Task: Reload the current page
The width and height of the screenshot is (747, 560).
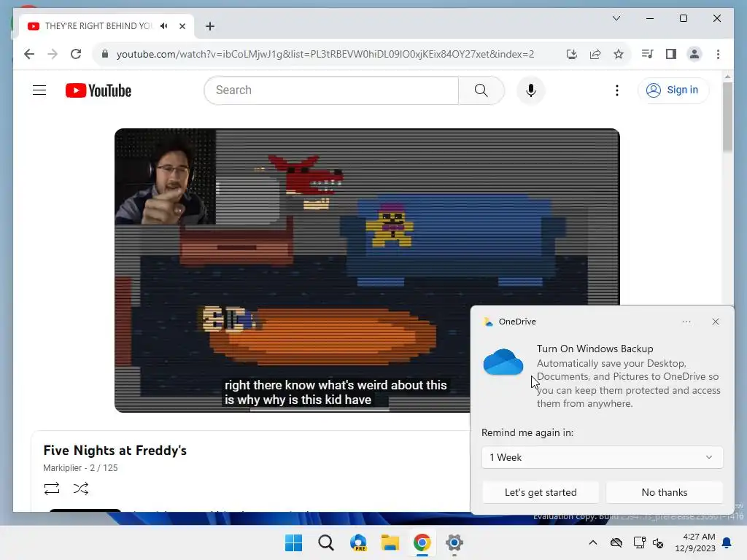Action: point(76,54)
